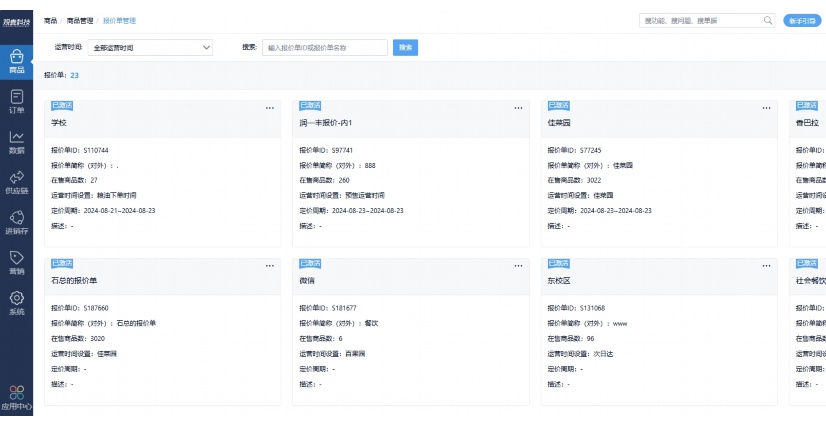Go to 商品 breadcrumb

coord(51,21)
